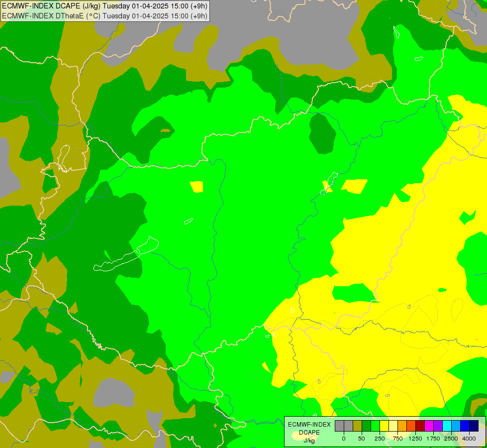Click the olive 50 J/kg legend swatch
487x448 pixels.
pos(358,426)
